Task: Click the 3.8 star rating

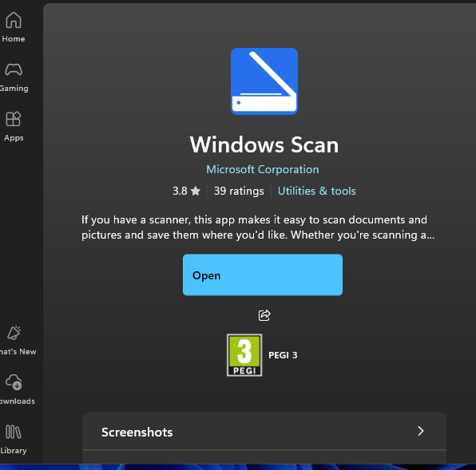Action: (186, 191)
